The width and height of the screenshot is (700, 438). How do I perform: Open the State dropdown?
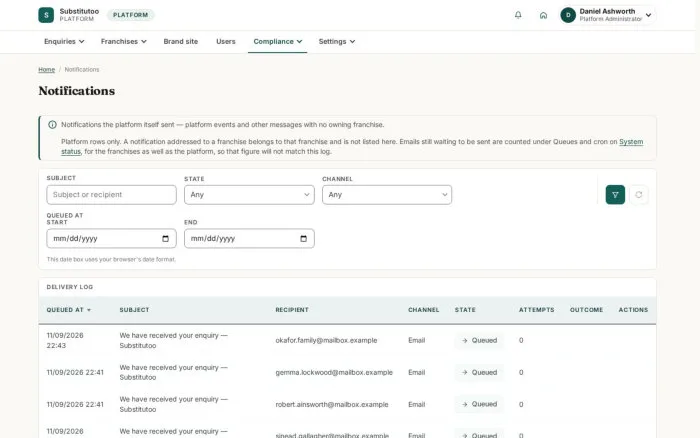(249, 195)
